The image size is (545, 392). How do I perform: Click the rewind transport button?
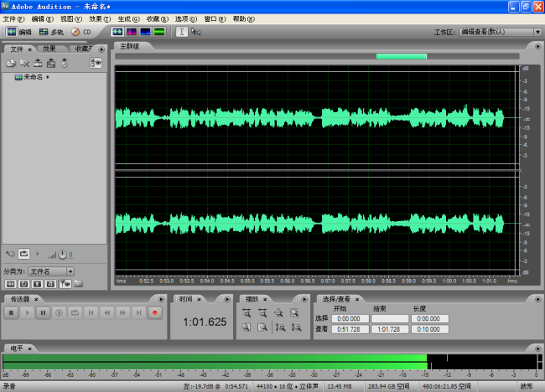[107, 312]
